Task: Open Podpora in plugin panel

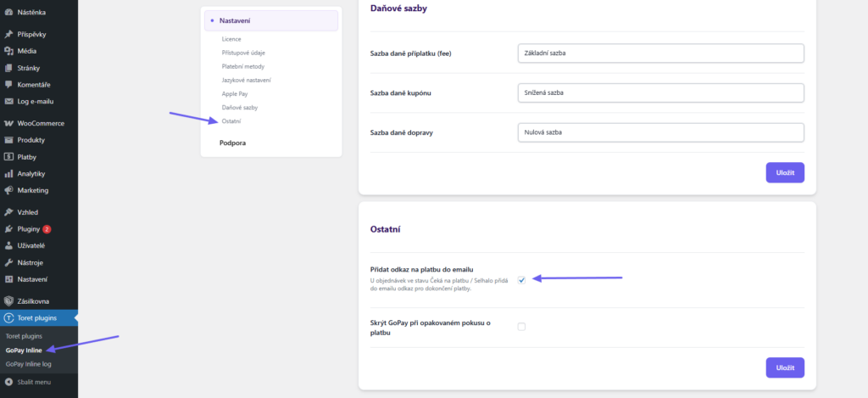Action: pos(232,143)
